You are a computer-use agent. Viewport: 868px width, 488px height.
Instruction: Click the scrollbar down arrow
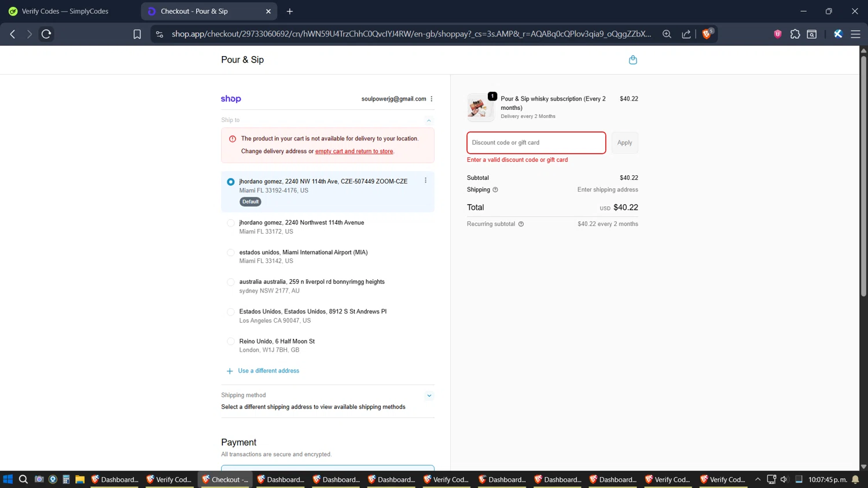tap(863, 467)
